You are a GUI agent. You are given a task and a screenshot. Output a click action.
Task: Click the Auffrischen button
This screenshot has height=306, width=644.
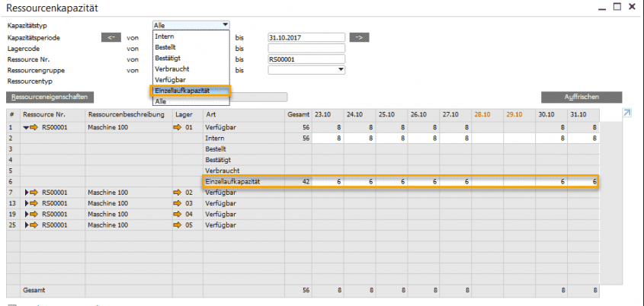click(x=582, y=97)
